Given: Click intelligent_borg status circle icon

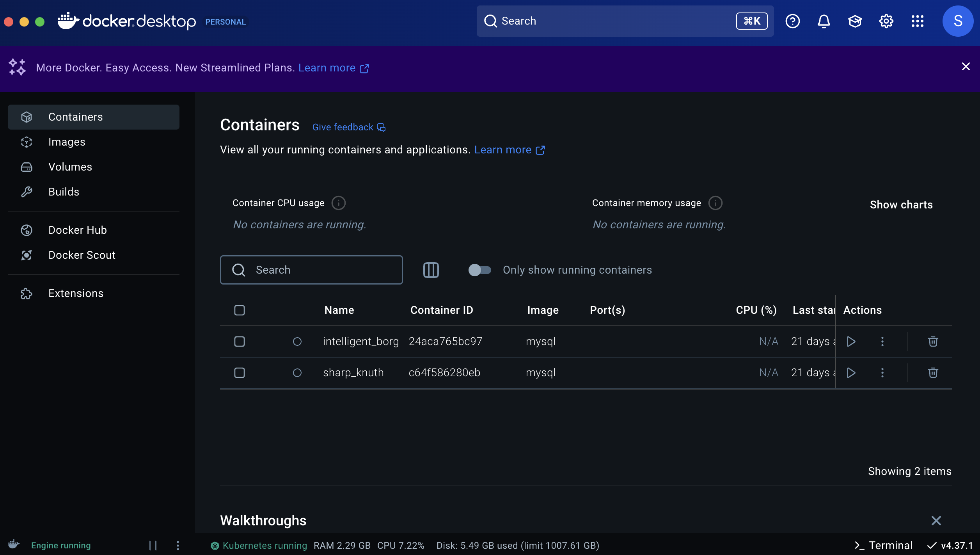Looking at the screenshot, I should [x=297, y=342].
